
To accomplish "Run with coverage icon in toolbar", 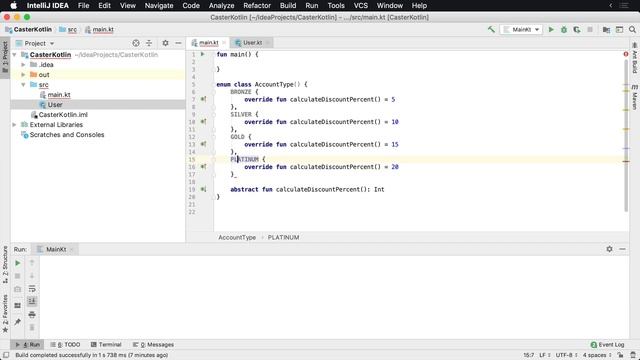I will [x=577, y=29].
